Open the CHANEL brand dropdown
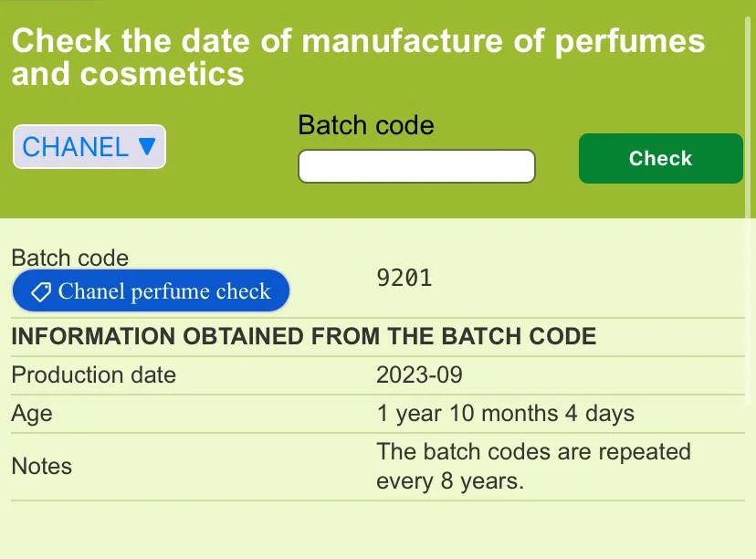This screenshot has height=559, width=756. 89,147
